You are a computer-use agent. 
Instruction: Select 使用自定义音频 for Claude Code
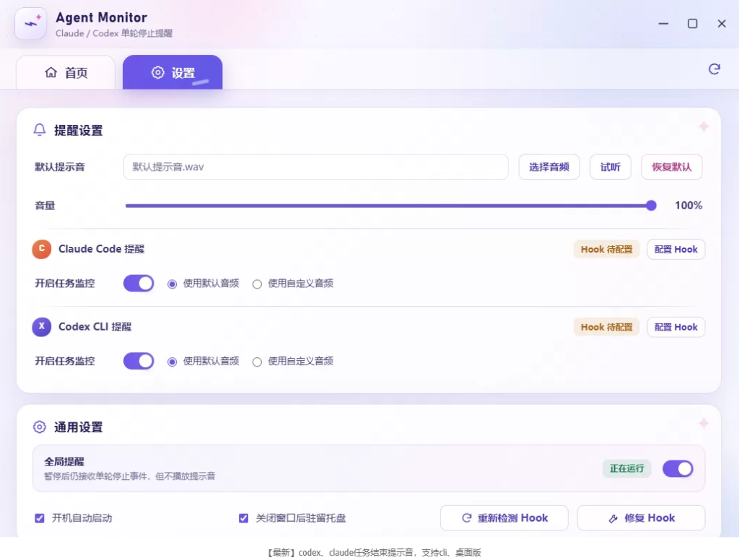[257, 284]
